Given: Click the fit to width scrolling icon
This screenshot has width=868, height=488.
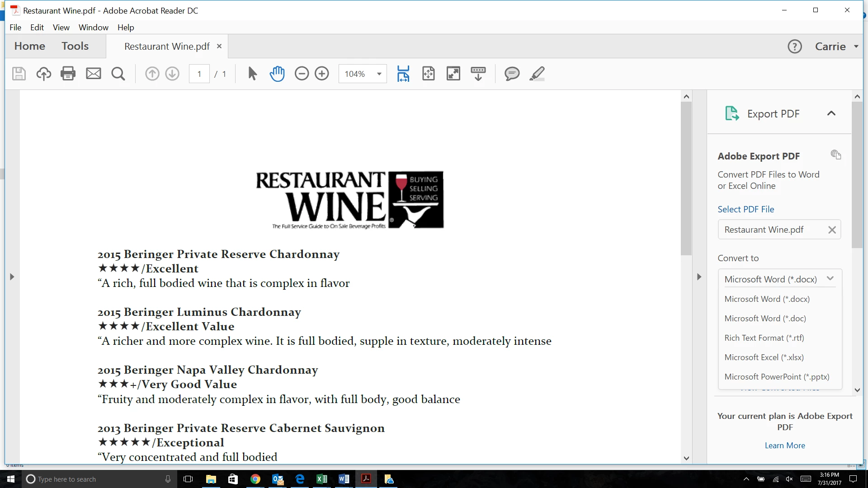Looking at the screenshot, I should point(403,74).
